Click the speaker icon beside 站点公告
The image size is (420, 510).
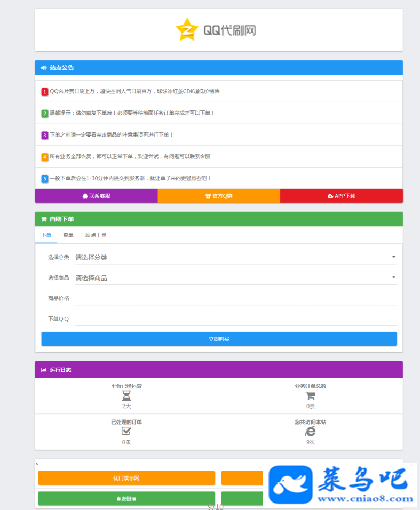[x=44, y=68]
